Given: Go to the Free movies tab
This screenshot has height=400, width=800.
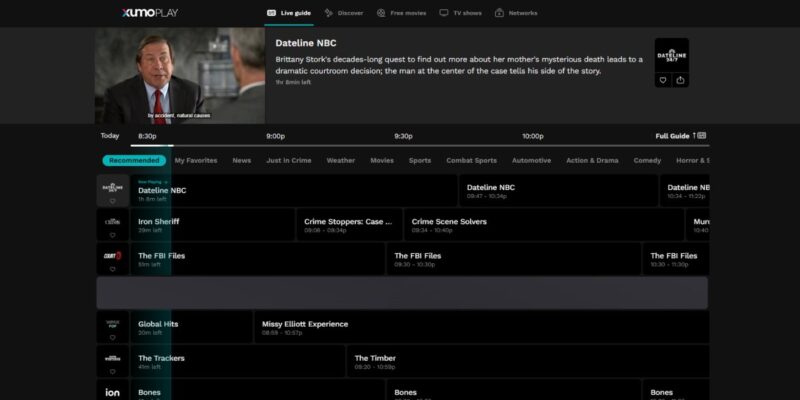Looking at the screenshot, I should 402,13.
